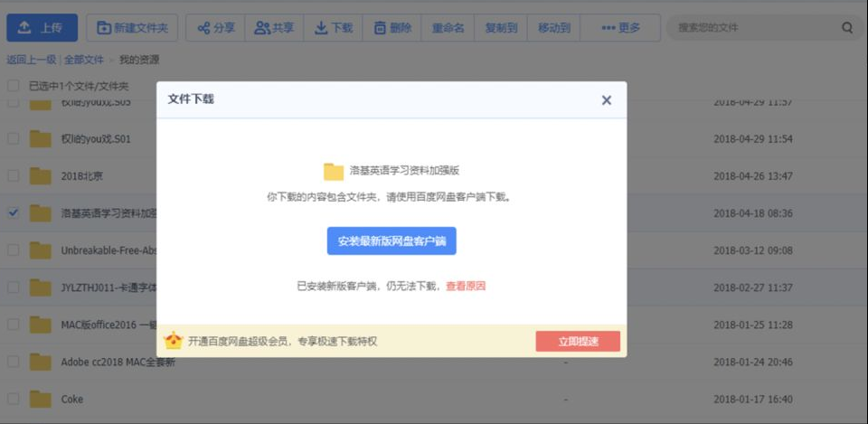The height and width of the screenshot is (424, 868).
Task: Click 复制到 copy-to button
Action: click(x=501, y=28)
